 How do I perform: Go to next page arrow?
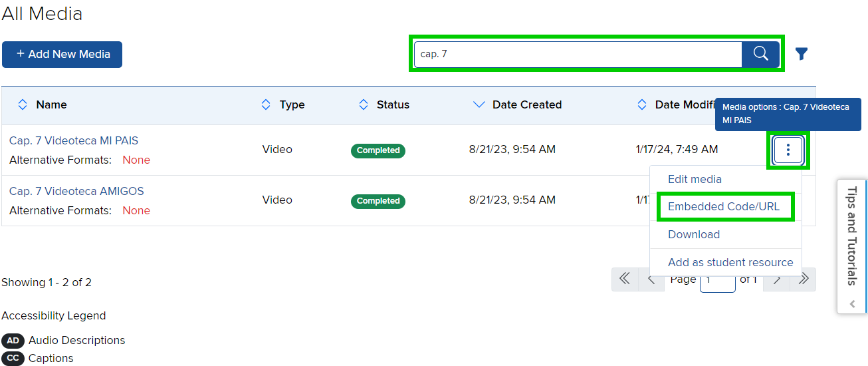776,279
